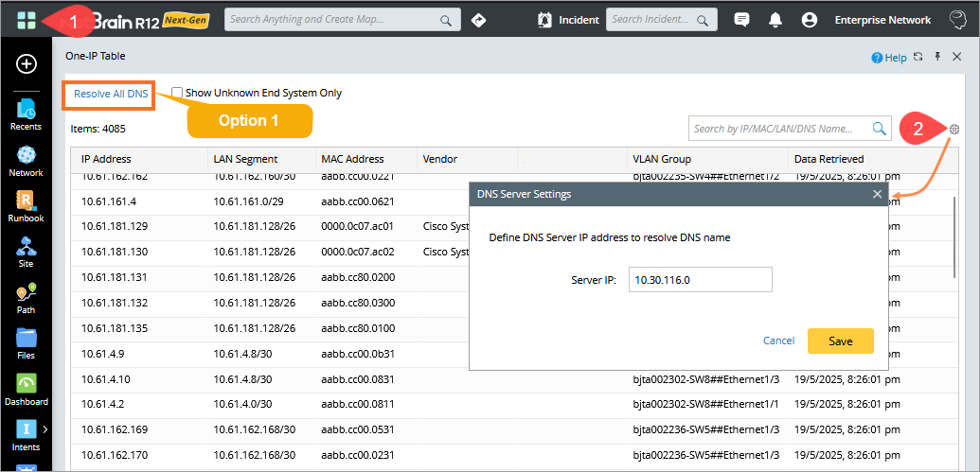The image size is (980, 472).
Task: Click the table search magnifier icon
Action: point(880,129)
